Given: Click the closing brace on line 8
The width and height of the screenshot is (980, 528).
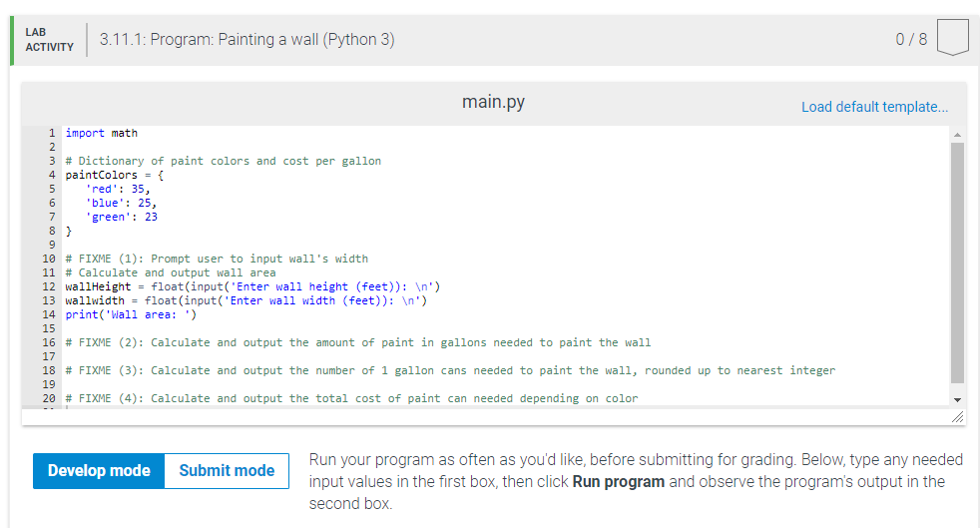Looking at the screenshot, I should [69, 232].
